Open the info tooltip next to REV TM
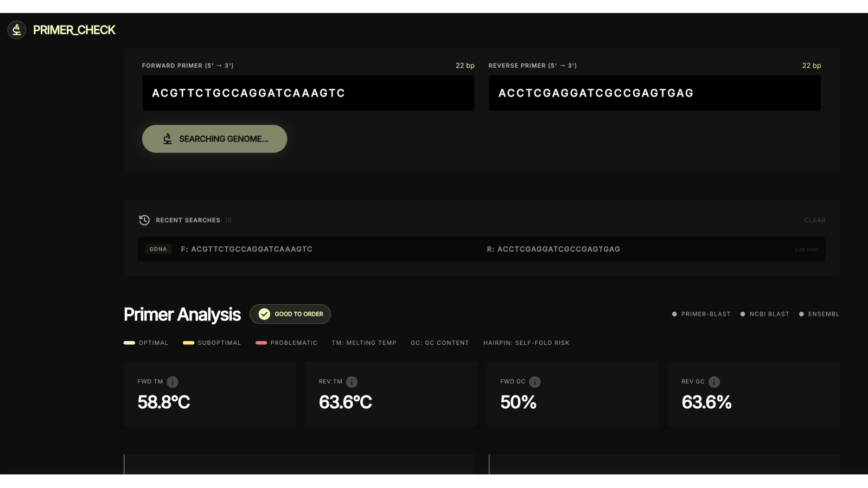This screenshot has height=488, width=868. pos(352,382)
